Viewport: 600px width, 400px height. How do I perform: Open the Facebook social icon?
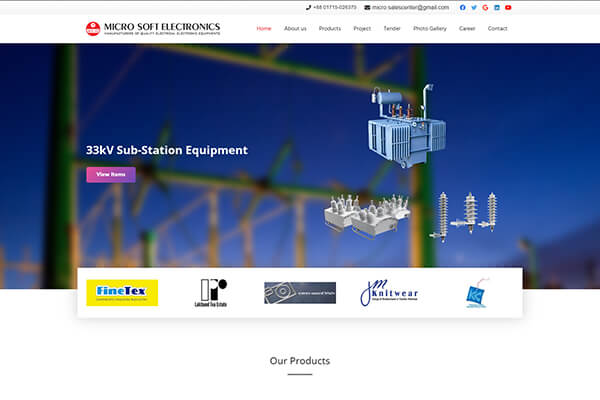(462, 7)
